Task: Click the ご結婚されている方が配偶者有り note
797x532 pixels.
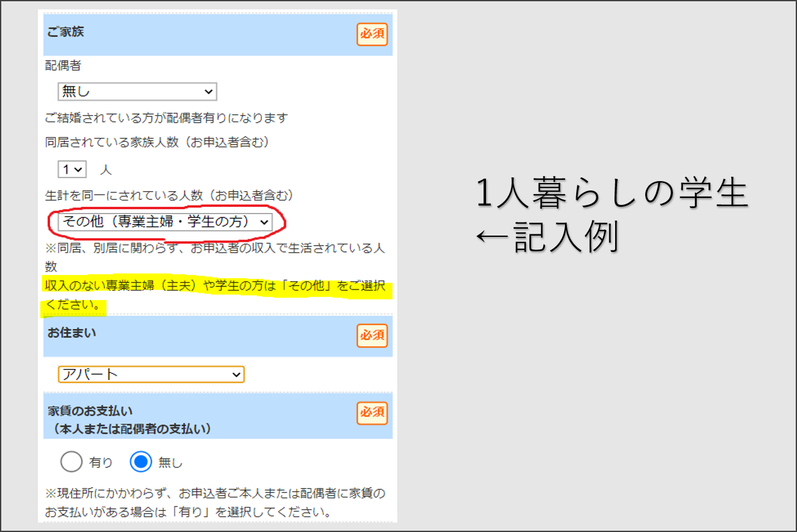Action: [166, 118]
